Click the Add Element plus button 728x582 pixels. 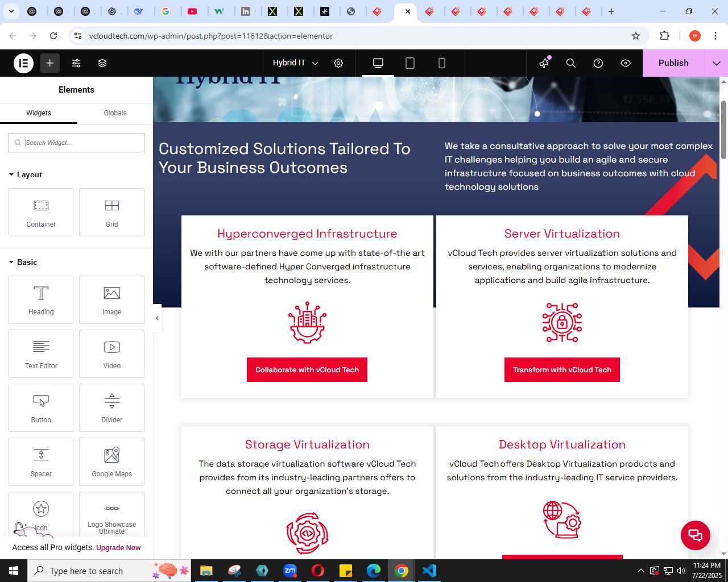tap(50, 63)
